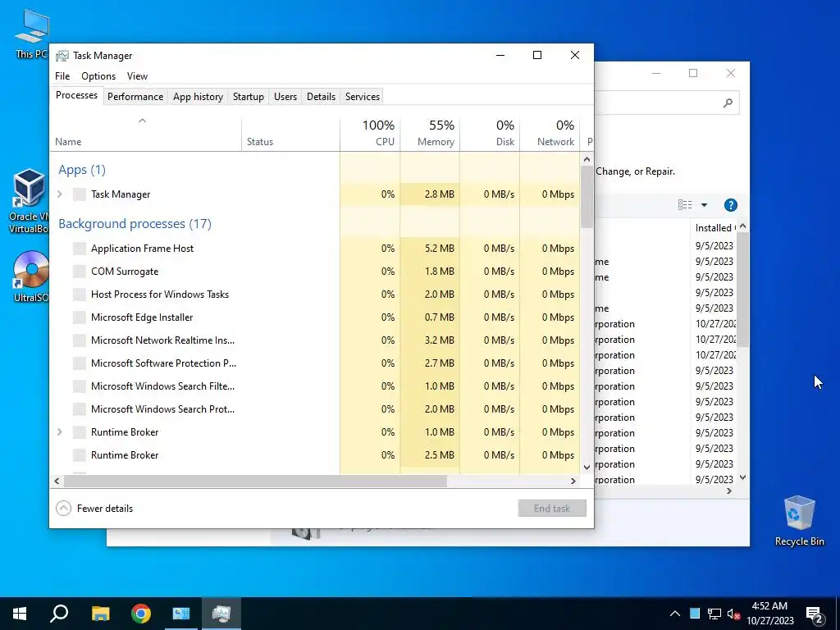
Task: Click the Installed On column in Programs window
Action: (714, 228)
